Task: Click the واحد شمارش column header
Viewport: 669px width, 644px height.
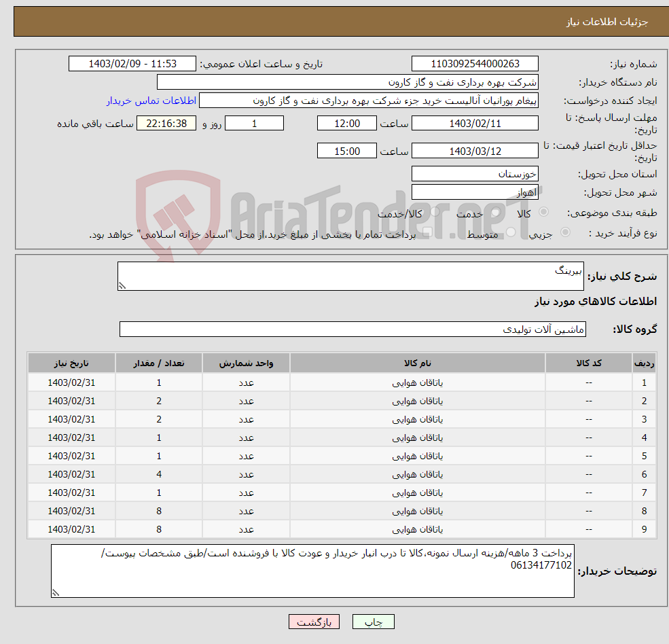Action: pyautogui.click(x=246, y=363)
